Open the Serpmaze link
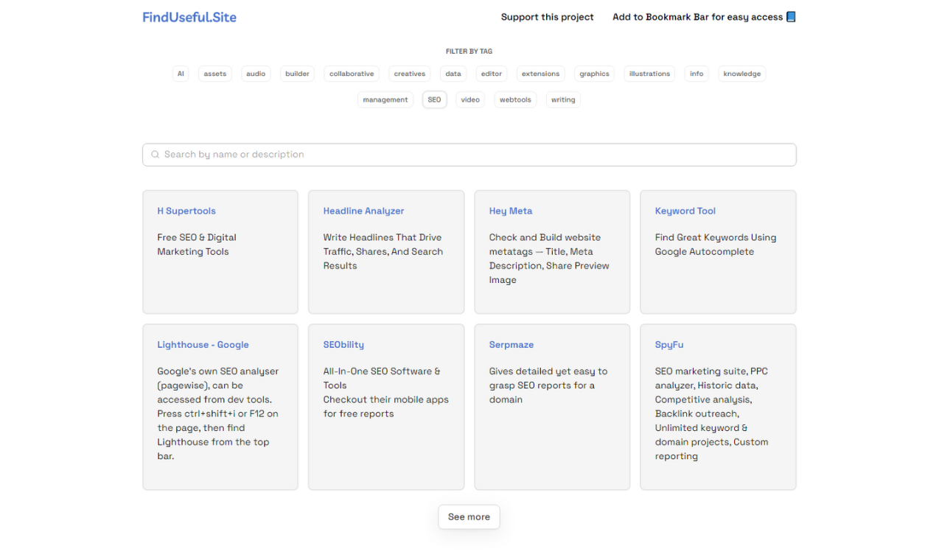The image size is (936, 560). click(511, 345)
